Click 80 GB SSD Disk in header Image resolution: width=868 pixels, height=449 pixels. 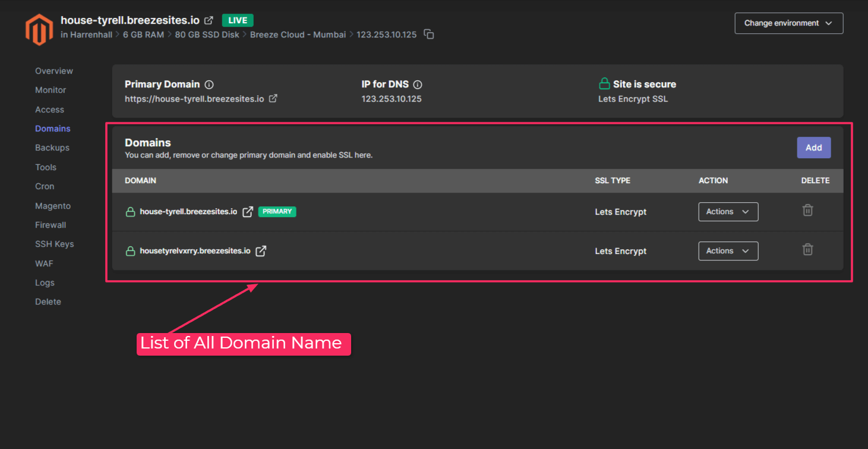tap(207, 34)
